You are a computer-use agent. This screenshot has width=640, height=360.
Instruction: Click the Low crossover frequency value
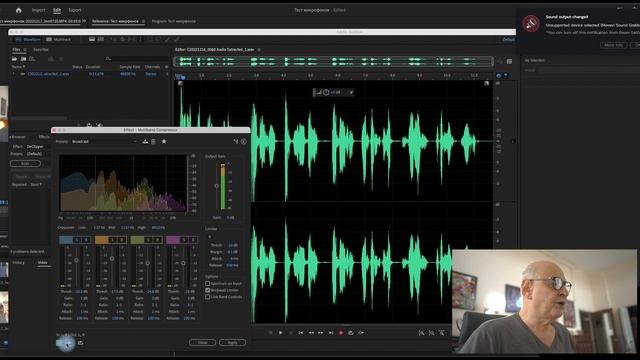coord(99,228)
